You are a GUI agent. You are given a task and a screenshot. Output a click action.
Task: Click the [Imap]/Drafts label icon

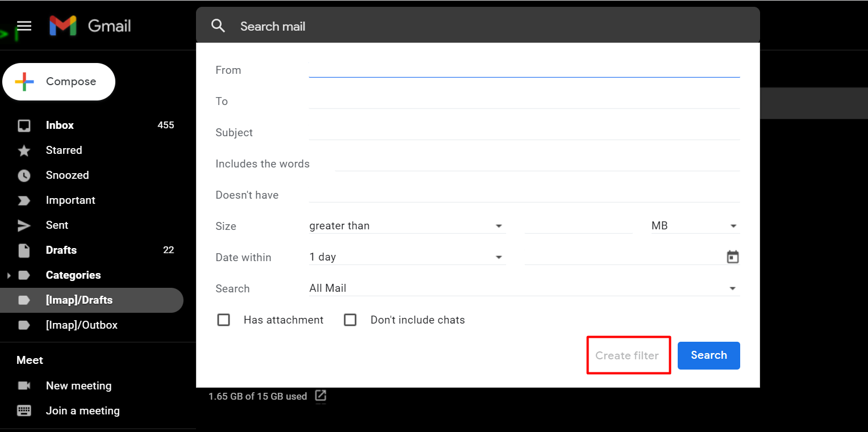coord(24,300)
